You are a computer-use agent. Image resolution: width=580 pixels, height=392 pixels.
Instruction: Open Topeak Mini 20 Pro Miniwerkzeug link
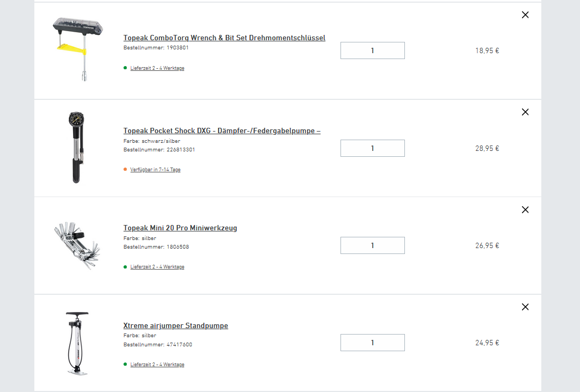[x=180, y=228]
